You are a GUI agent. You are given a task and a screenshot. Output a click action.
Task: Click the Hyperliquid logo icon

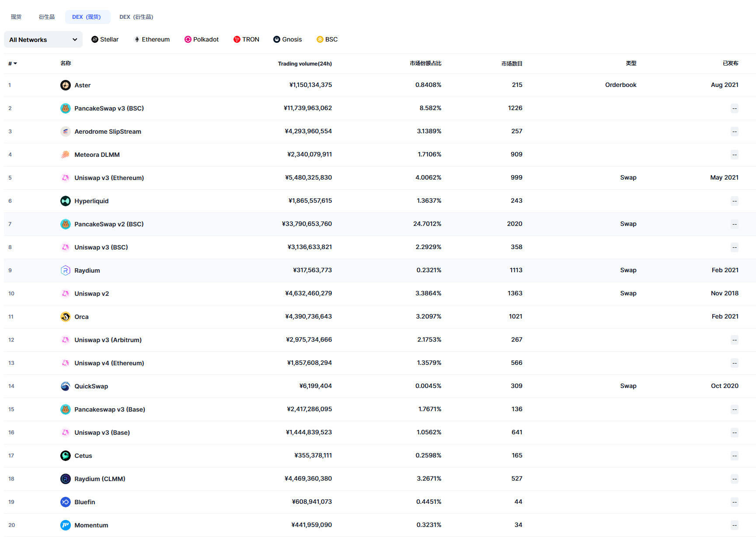[x=65, y=201]
